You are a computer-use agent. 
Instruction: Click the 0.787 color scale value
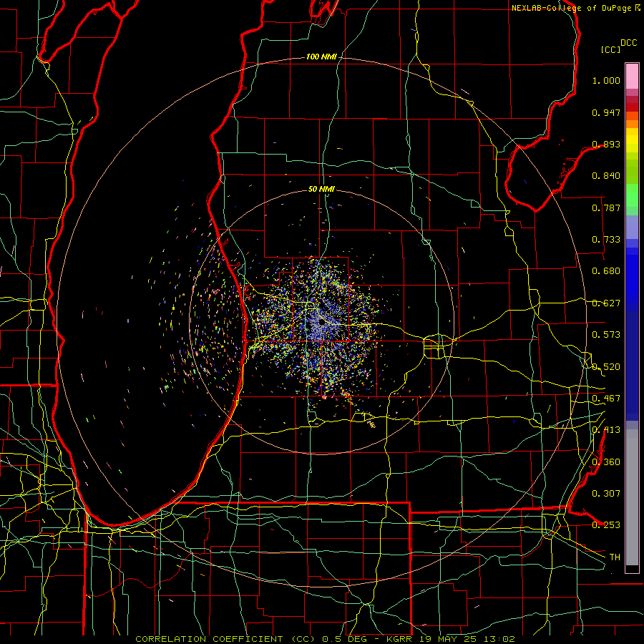606,208
